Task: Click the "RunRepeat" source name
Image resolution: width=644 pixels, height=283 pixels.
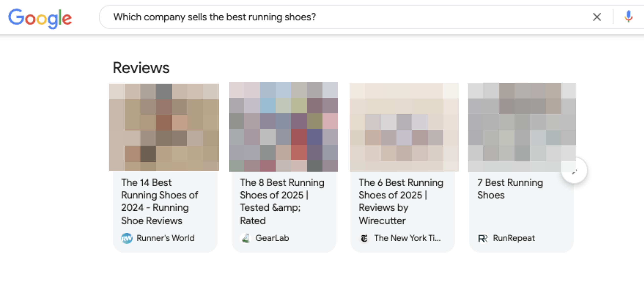Action: pyautogui.click(x=514, y=238)
